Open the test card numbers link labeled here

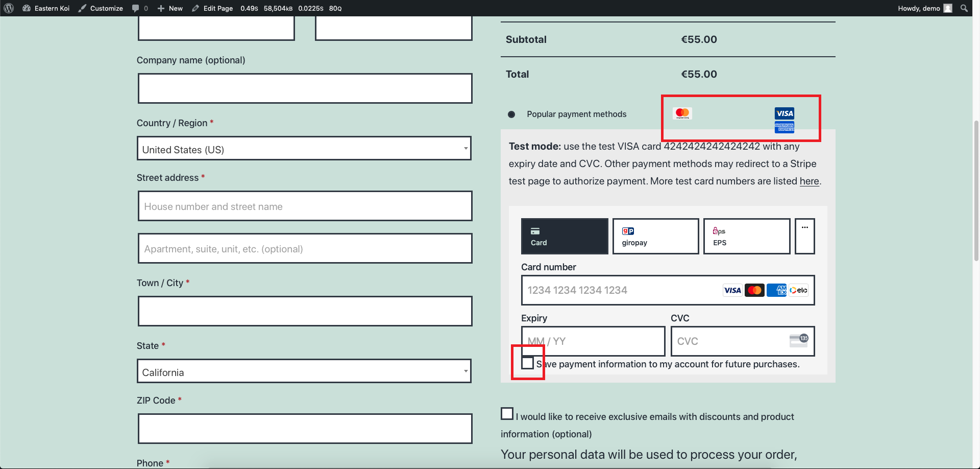click(x=809, y=181)
